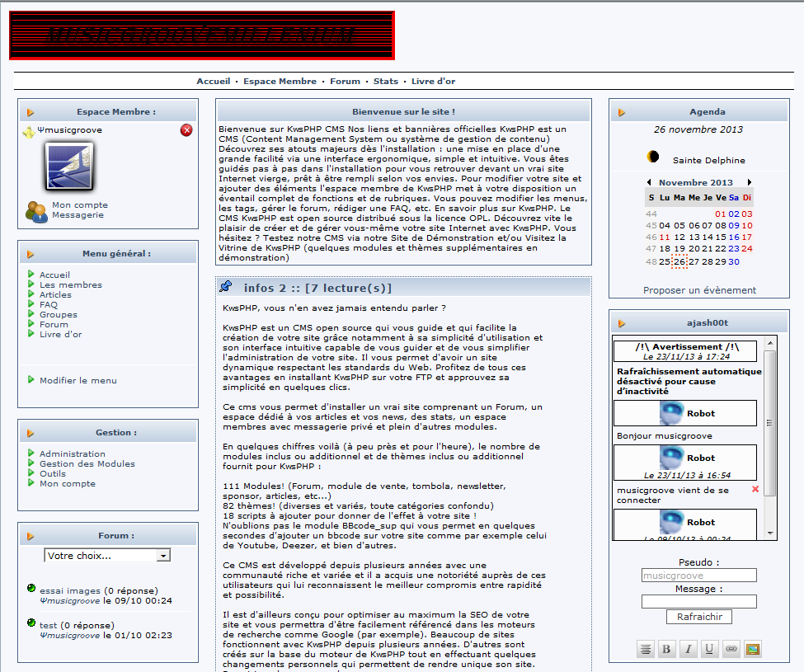Open Outils in Gestion panel
The image size is (804, 672).
pyautogui.click(x=53, y=473)
